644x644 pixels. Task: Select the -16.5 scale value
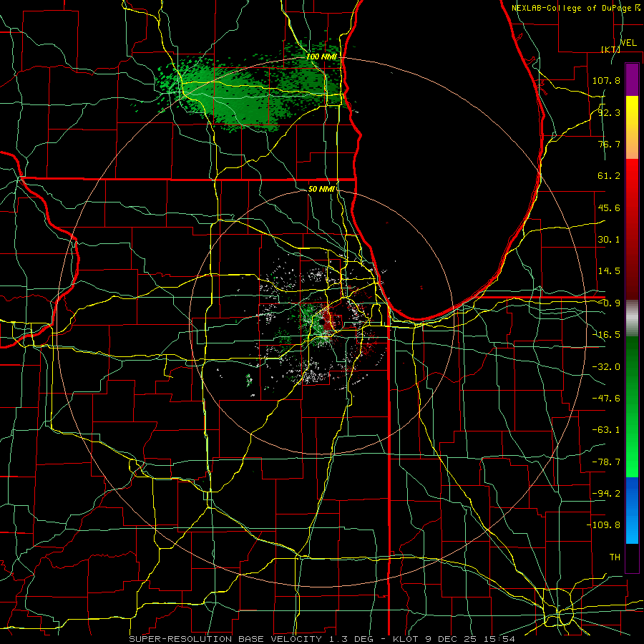click(606, 335)
